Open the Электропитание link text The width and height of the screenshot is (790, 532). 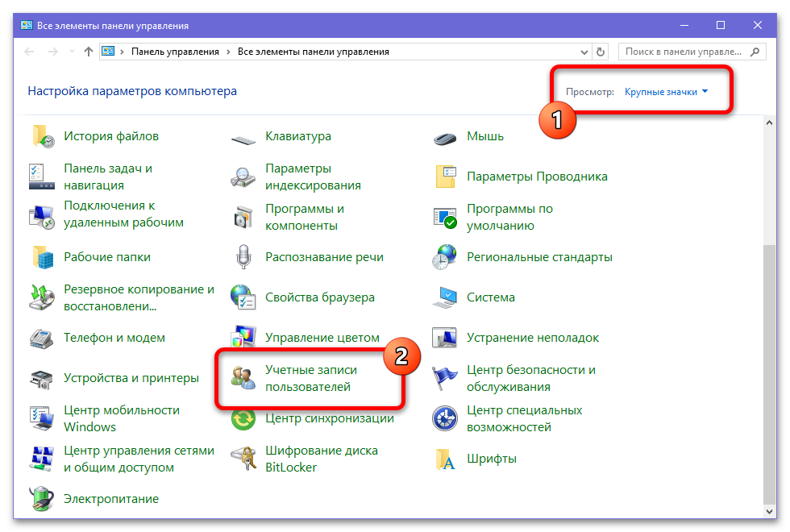point(111,499)
